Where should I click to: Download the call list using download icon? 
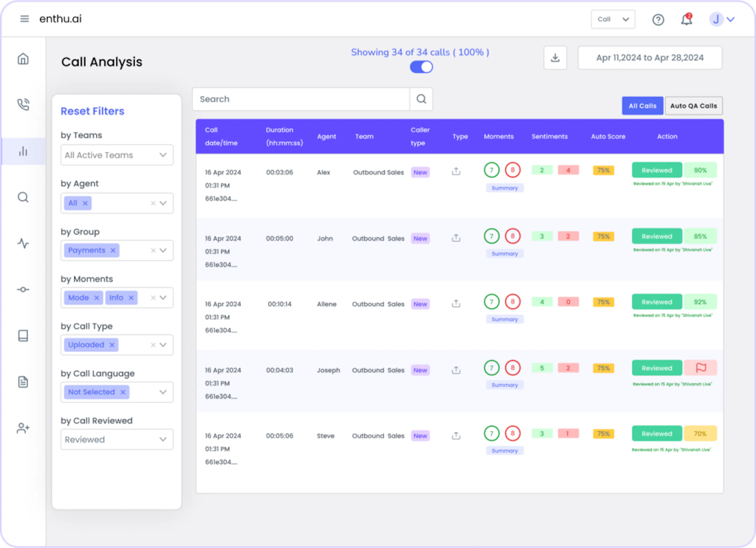click(555, 58)
